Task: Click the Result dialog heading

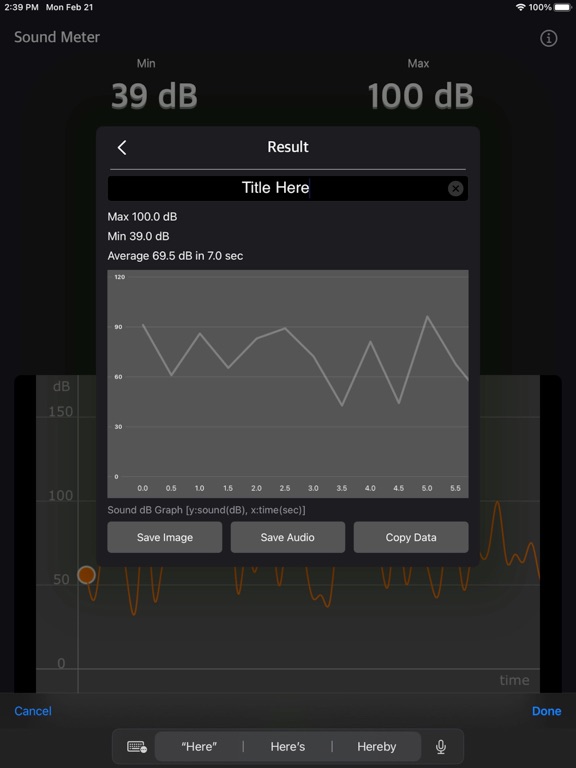Action: point(288,147)
